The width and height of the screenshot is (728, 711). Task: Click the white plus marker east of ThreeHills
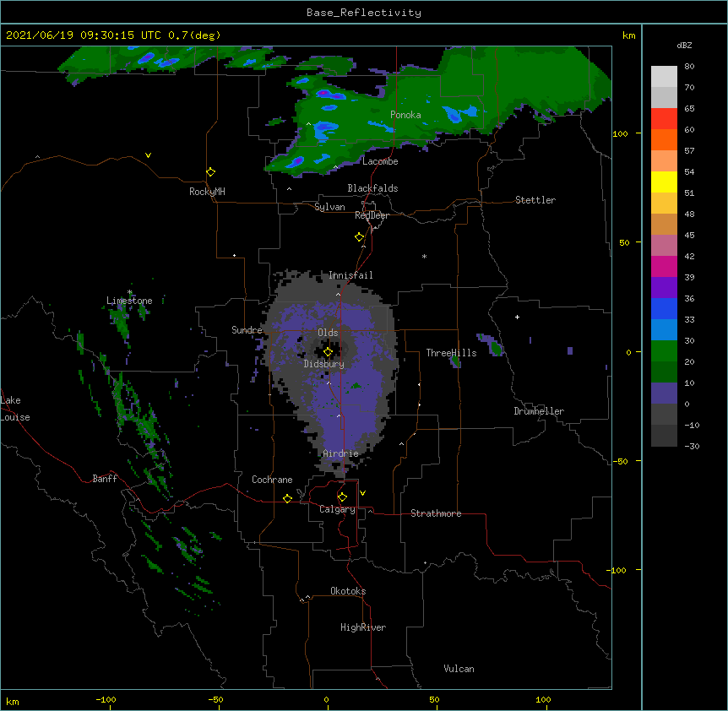517,317
